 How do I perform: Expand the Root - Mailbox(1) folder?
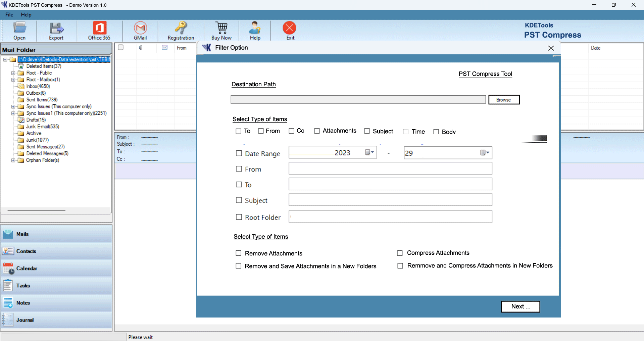point(13,80)
